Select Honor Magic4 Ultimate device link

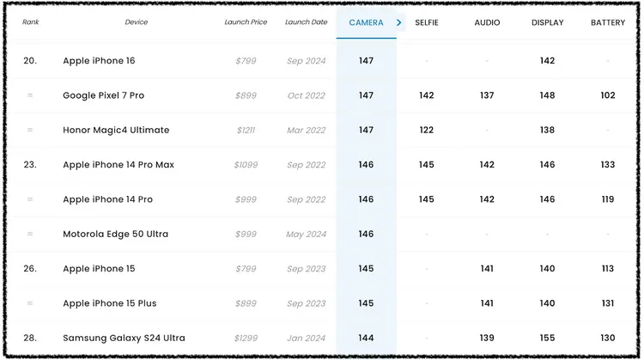pyautogui.click(x=116, y=131)
